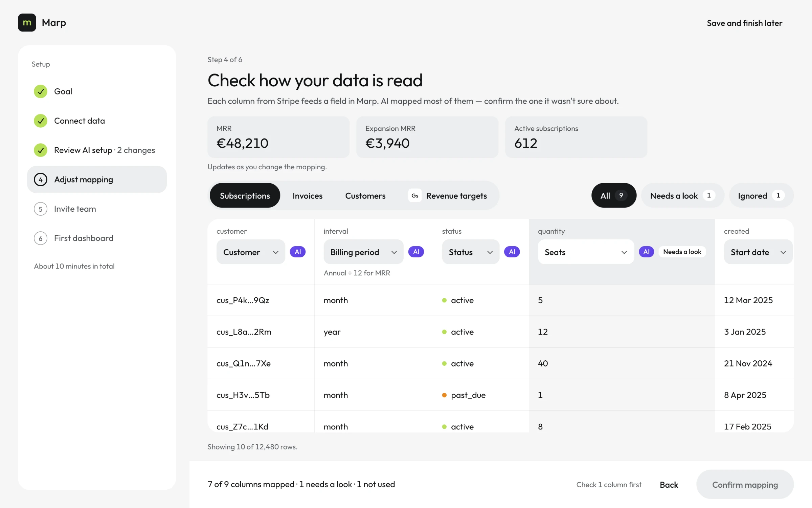Click the step 6 circle icon
812x508 pixels.
point(41,238)
